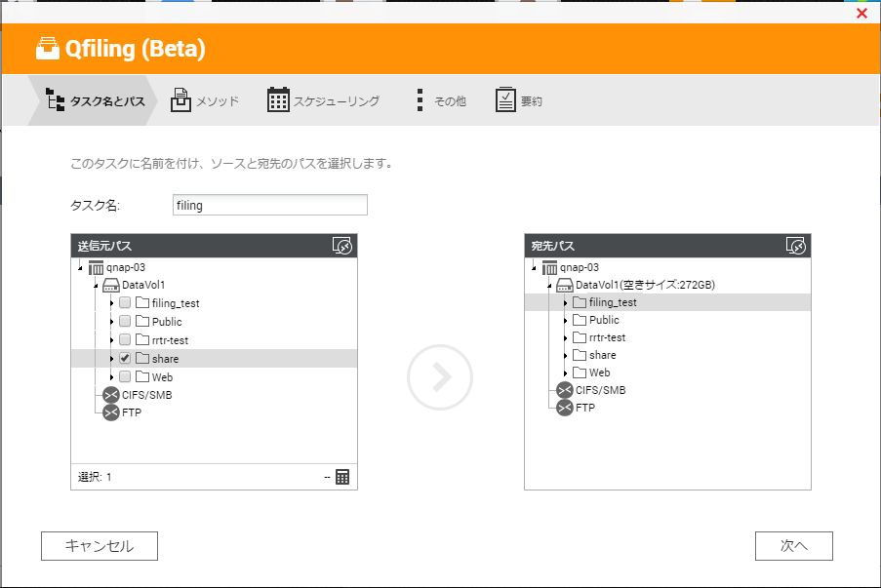Click the DataVol1 drive icon in destination tree
The image size is (881, 588).
click(x=565, y=285)
